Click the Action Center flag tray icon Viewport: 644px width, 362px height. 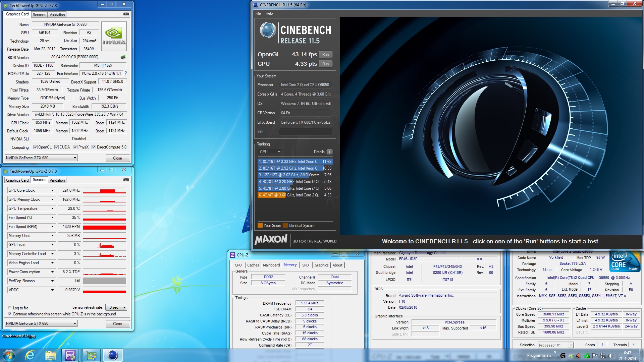(x=595, y=356)
